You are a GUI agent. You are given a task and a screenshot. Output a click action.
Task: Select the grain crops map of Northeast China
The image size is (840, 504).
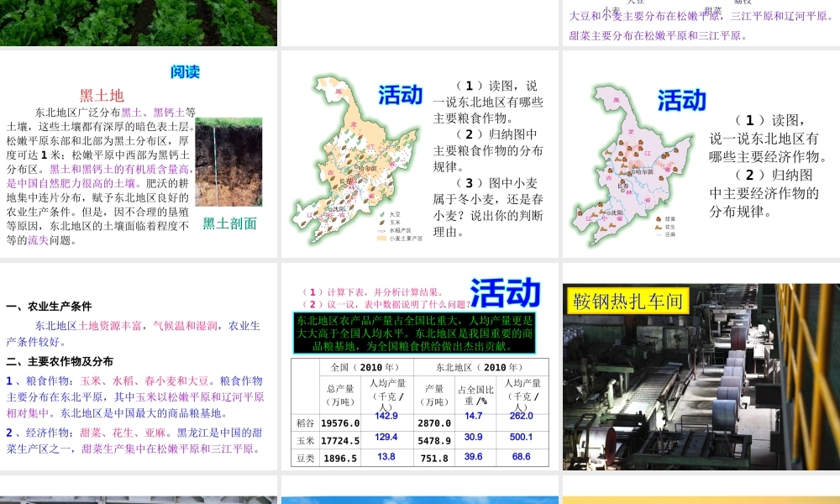[x=354, y=158]
